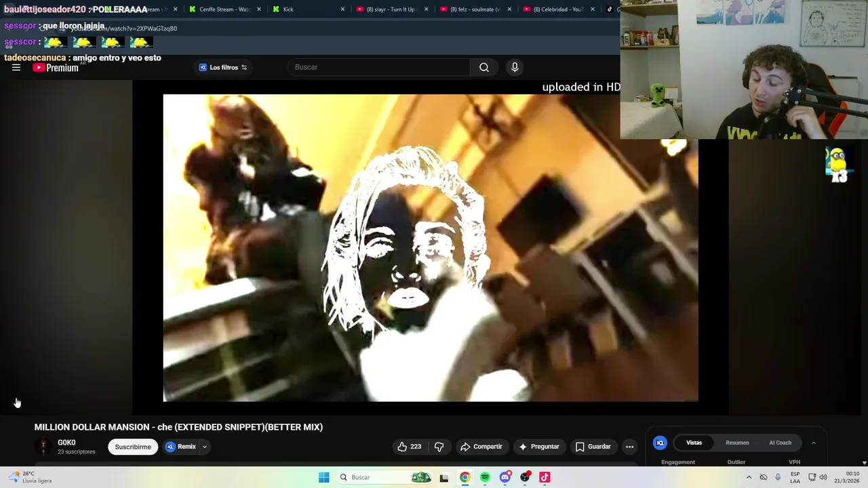Image resolution: width=868 pixels, height=488 pixels.
Task: Open the volume speaker tray icon
Action: [x=823, y=477]
